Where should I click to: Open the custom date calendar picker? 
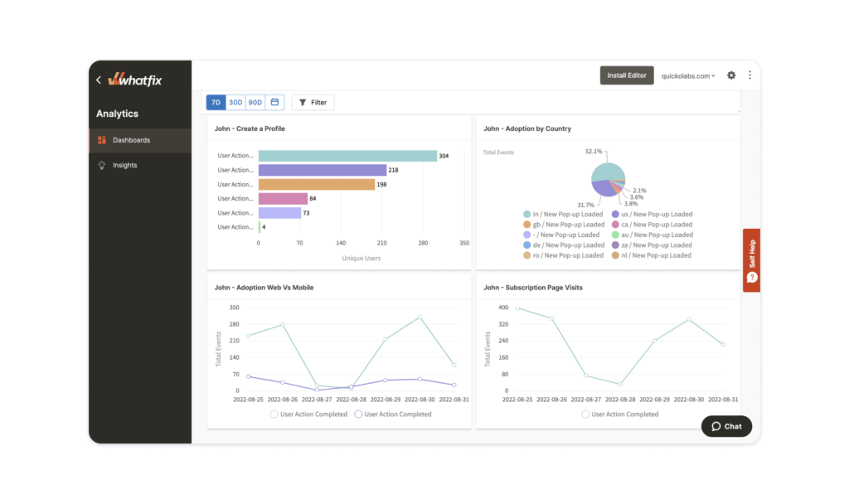coord(274,102)
